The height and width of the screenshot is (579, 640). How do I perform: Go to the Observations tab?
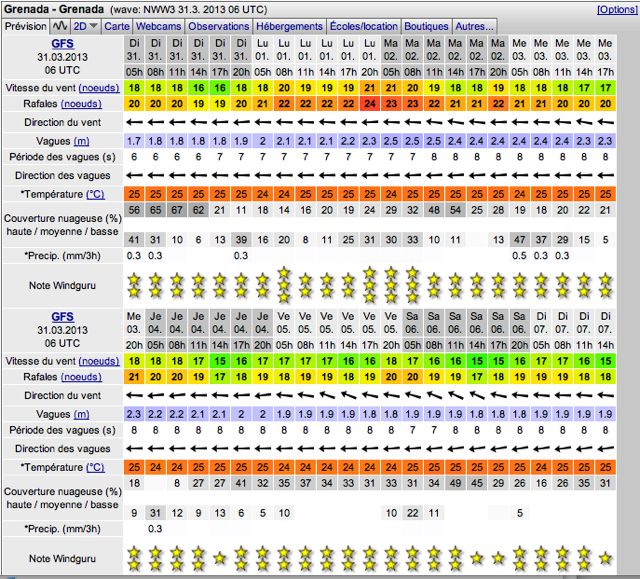tap(217, 25)
